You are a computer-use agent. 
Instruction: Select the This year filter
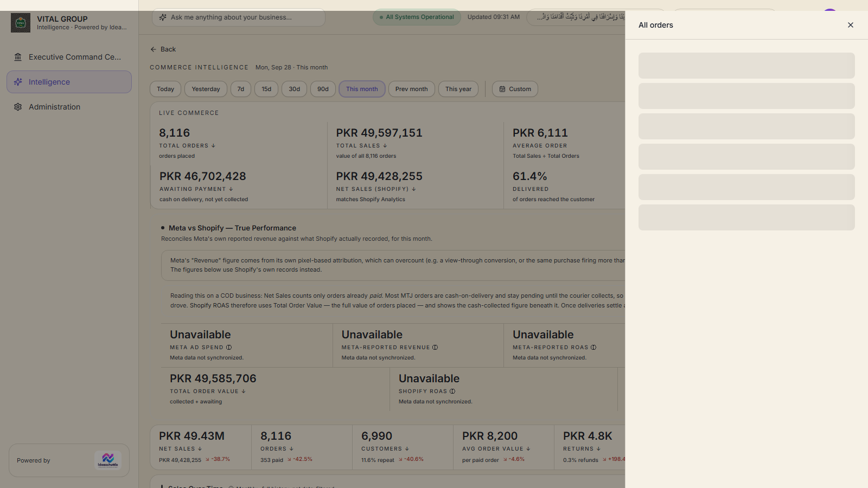point(458,89)
